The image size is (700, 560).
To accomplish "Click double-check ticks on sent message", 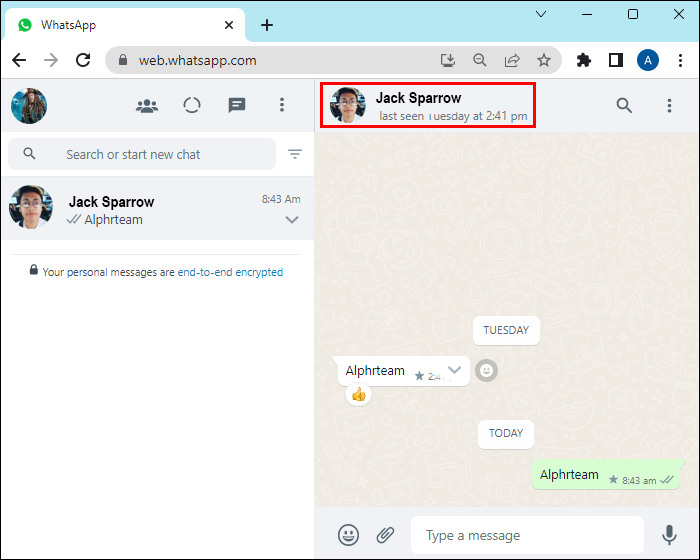I will click(667, 480).
